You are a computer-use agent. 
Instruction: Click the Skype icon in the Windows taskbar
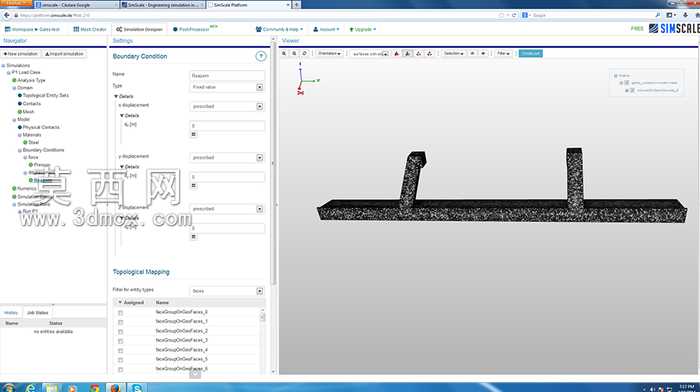pos(137,388)
